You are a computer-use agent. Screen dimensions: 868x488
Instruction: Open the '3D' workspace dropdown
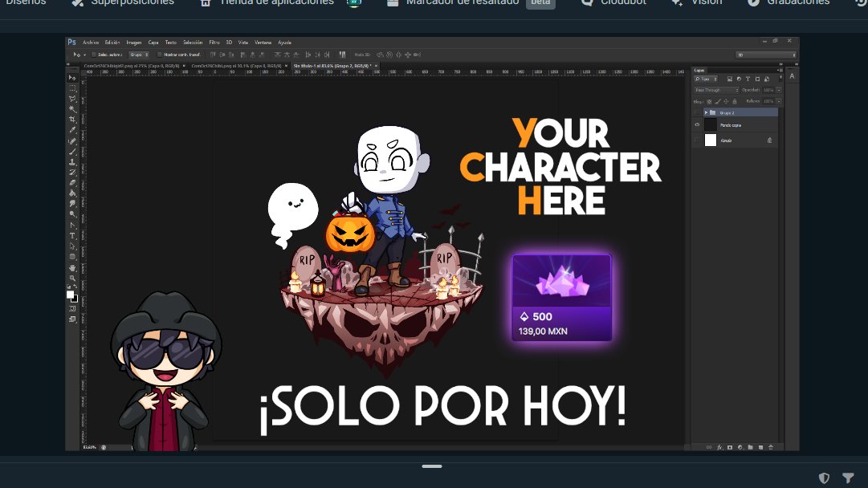click(x=765, y=55)
